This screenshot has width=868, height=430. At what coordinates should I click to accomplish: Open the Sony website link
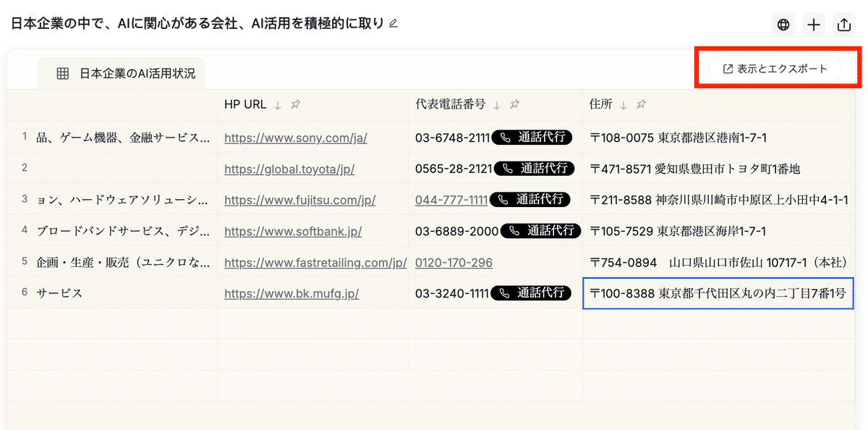pos(295,138)
